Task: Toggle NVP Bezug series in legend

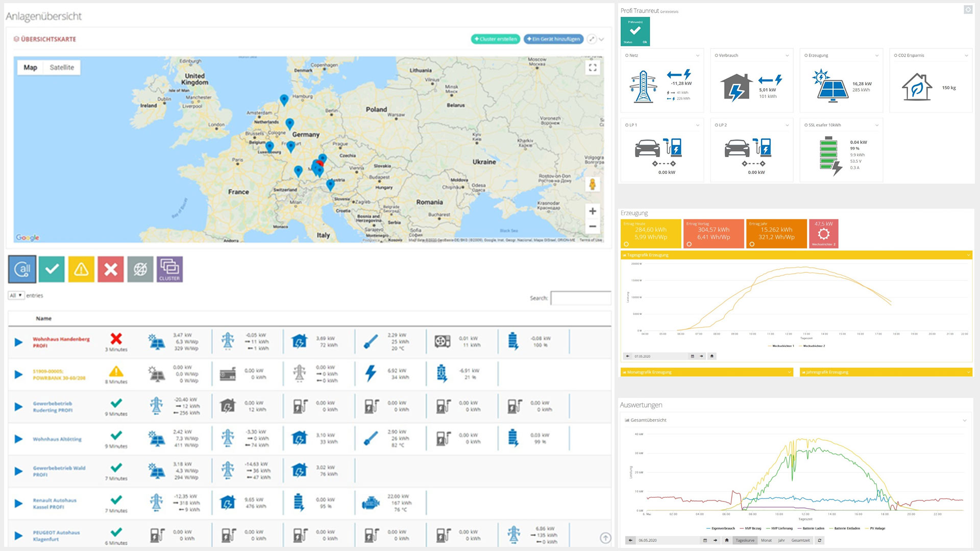Action: point(752,529)
